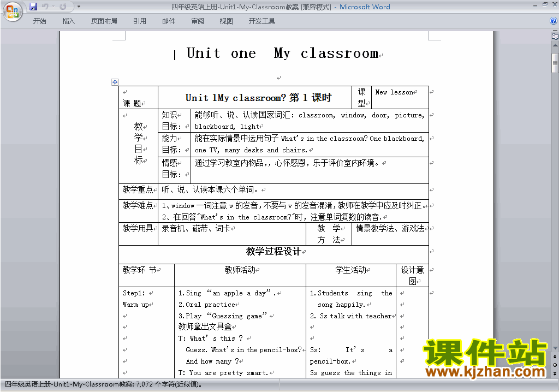Minimize the Word window

tap(535, 5)
